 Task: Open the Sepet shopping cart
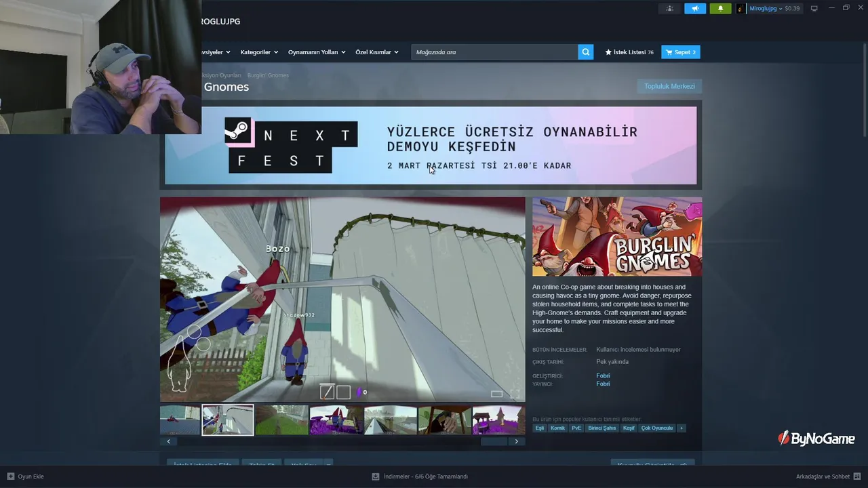coord(680,52)
